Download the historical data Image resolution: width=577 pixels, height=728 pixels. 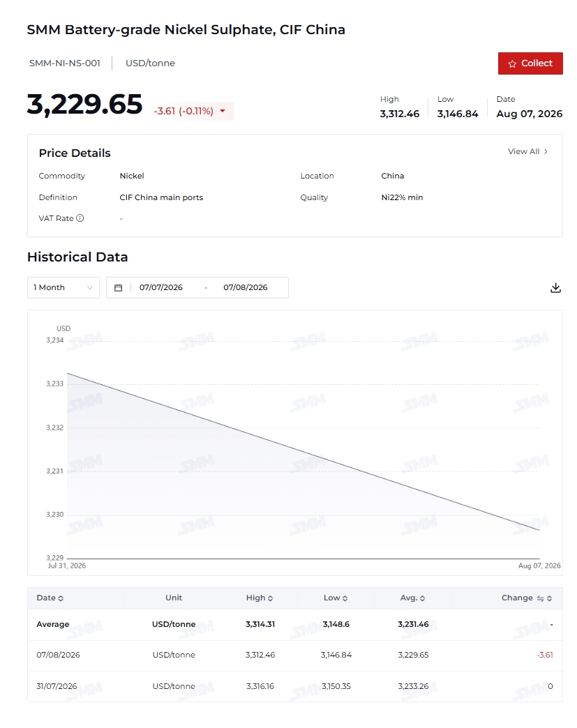click(x=555, y=288)
